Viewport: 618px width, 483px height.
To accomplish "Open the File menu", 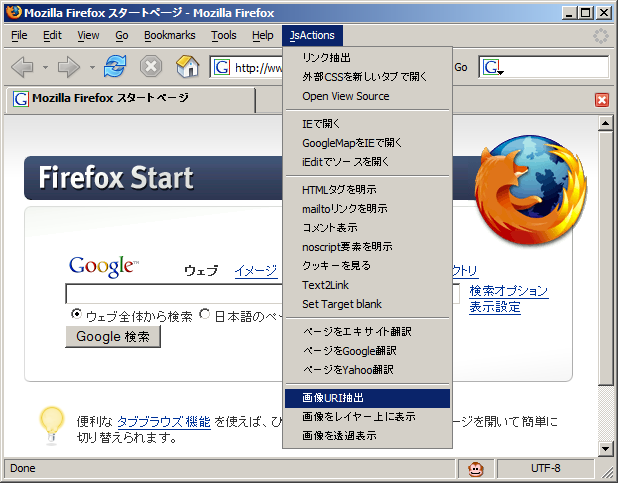I will 19,35.
